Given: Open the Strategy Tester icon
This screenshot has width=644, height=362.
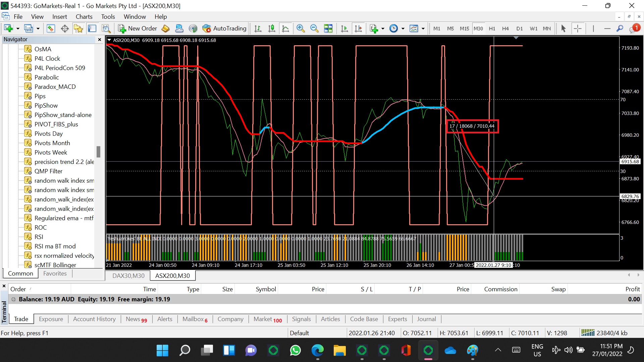Looking at the screenshot, I should tap(106, 28).
